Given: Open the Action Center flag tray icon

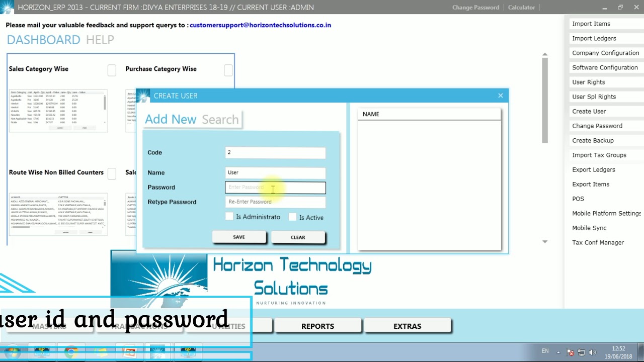Looking at the screenshot, I should point(570,352).
